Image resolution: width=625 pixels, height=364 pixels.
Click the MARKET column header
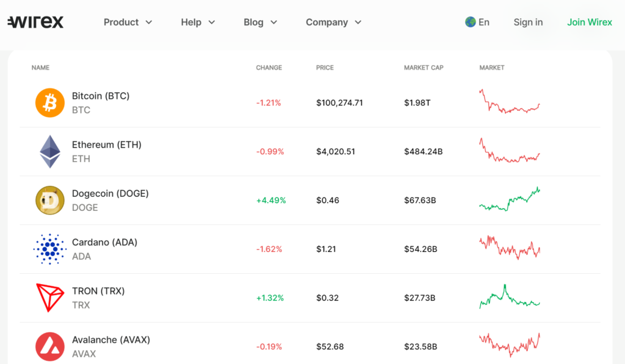click(x=492, y=68)
